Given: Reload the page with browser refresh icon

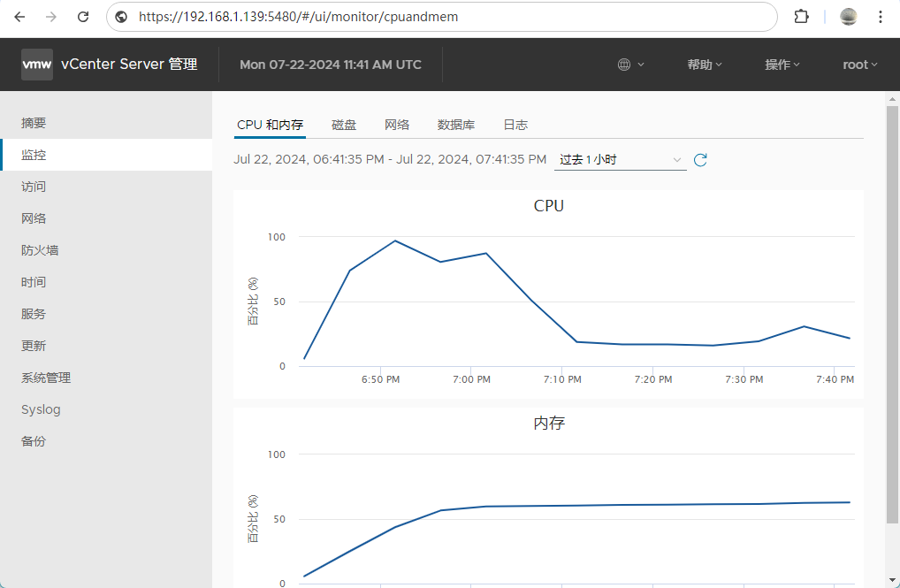Looking at the screenshot, I should 83,17.
